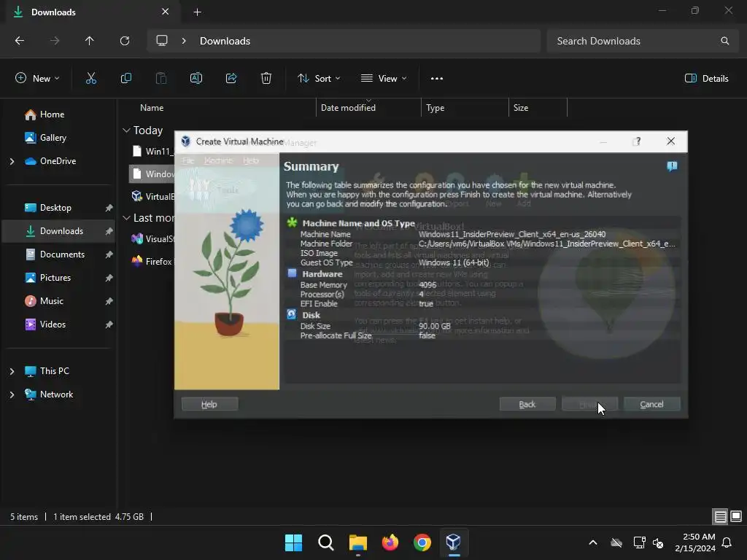
Task: Refresh the Downloads folder view
Action: tap(125, 41)
